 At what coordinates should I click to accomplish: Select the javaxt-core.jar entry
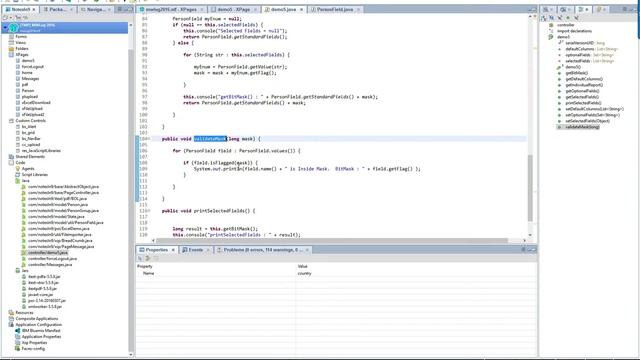pos(40,294)
